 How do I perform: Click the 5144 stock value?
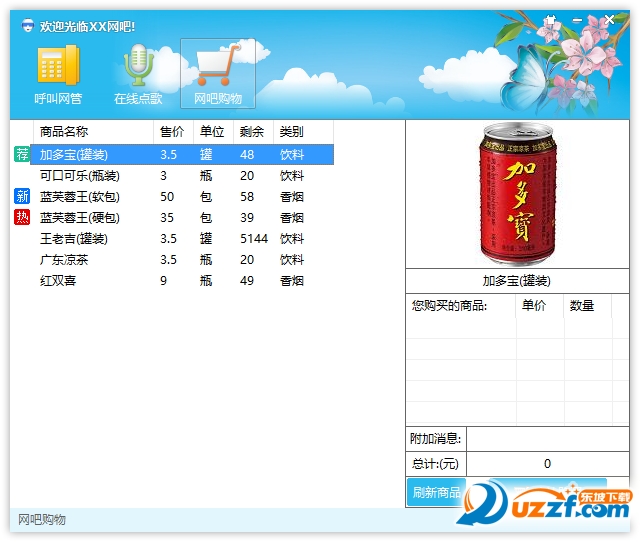pyautogui.click(x=254, y=239)
